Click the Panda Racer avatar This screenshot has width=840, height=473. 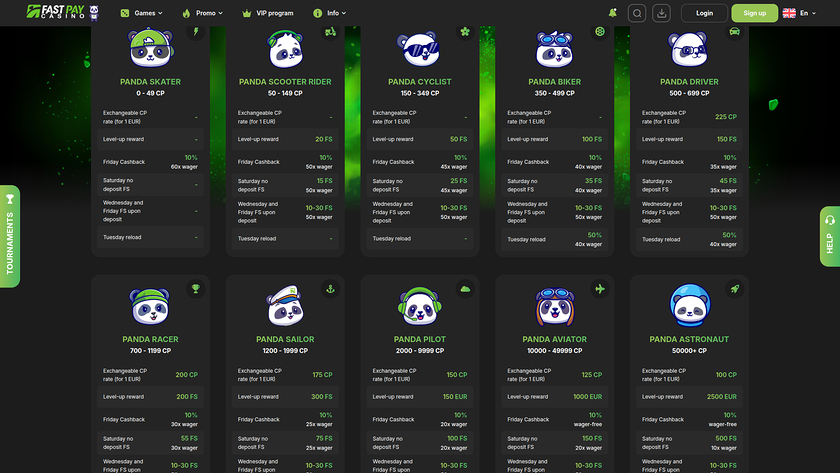pos(150,306)
